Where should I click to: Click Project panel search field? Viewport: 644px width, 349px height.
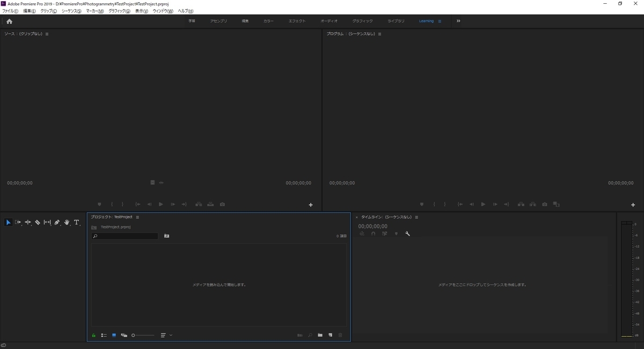click(125, 236)
